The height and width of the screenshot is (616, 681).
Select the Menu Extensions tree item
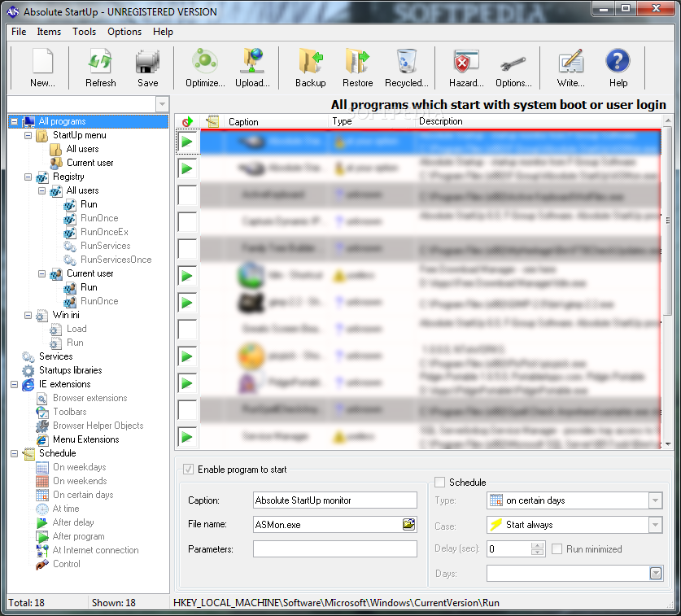[86, 439]
